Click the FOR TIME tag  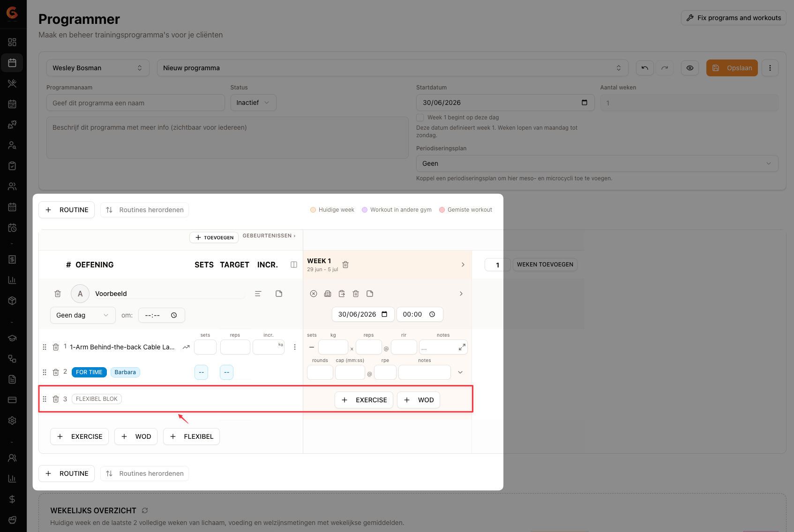[89, 372]
